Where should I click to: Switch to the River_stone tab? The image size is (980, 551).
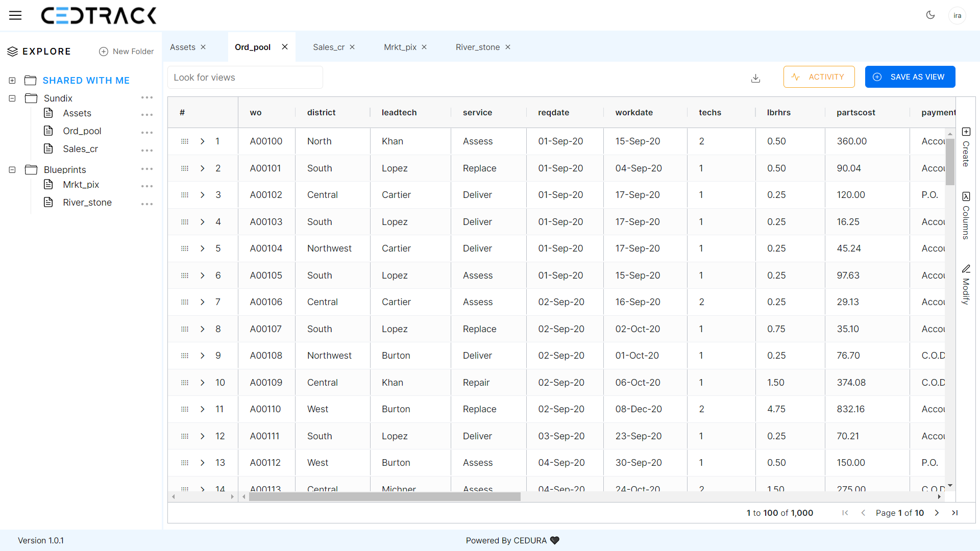coord(477,47)
